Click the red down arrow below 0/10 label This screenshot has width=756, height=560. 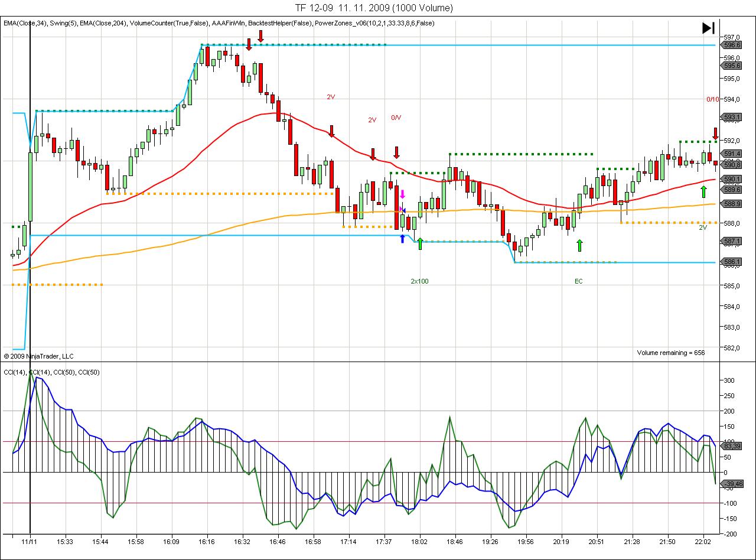click(x=715, y=133)
